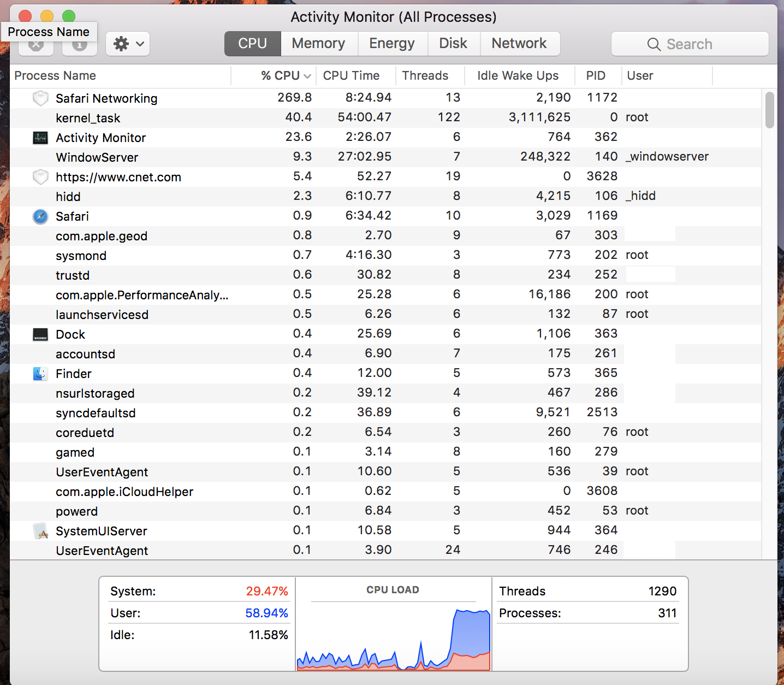Select the WindowServer process row

[385, 157]
